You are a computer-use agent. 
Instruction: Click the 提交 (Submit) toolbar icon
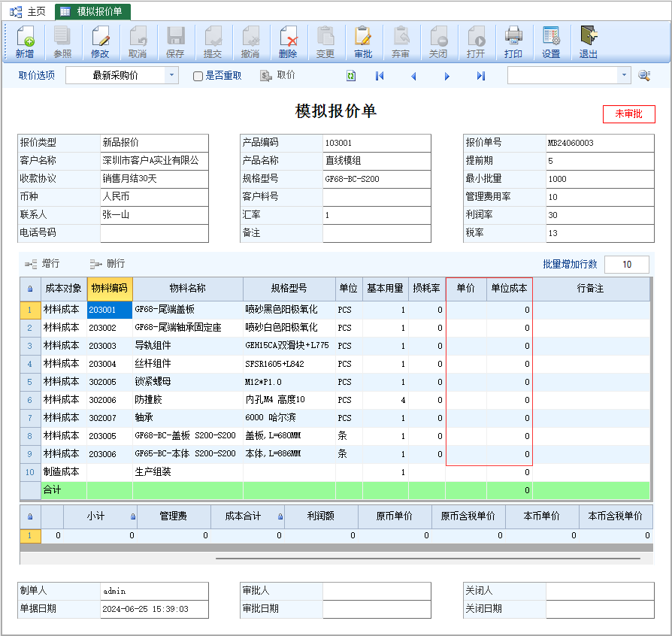[213, 41]
